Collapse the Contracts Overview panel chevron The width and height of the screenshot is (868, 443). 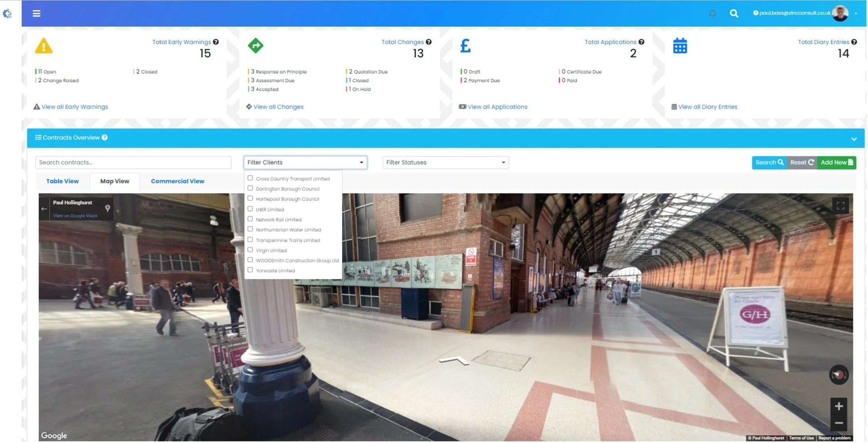(x=854, y=139)
